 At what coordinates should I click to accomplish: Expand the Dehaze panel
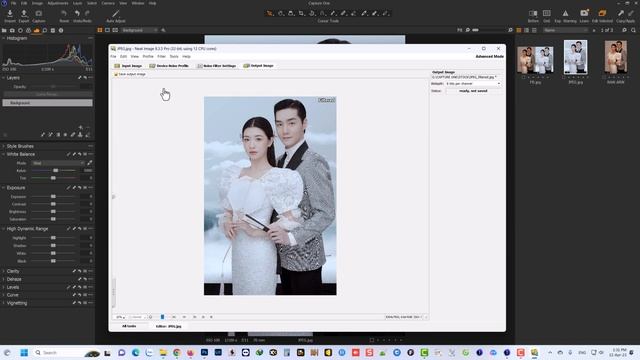pos(4,279)
